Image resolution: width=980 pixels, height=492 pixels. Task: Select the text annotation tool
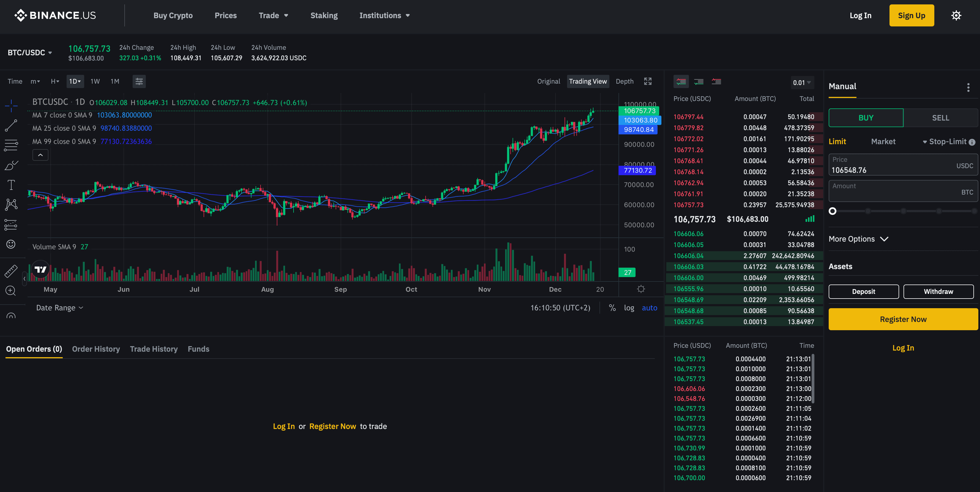pos(11,185)
